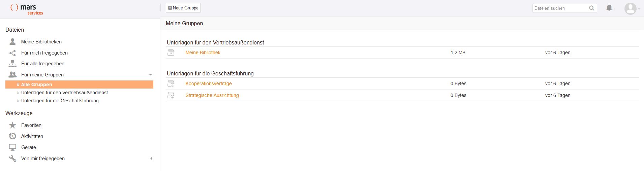Open the user avatar account menu

tap(631, 9)
